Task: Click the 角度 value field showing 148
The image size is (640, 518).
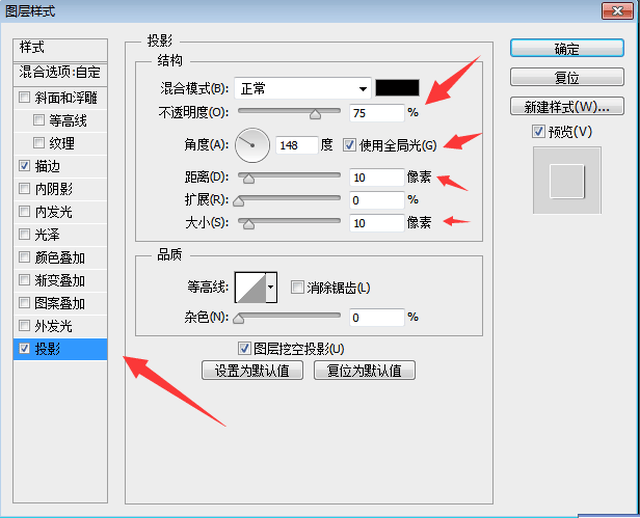Action: click(x=297, y=145)
